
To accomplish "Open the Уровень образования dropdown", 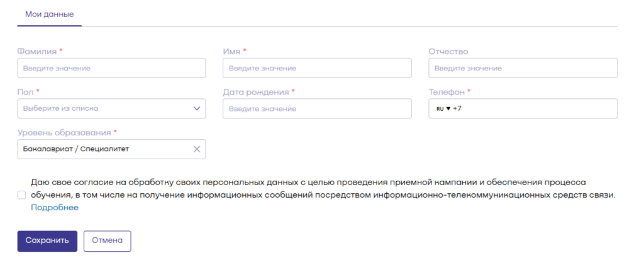I will 111,149.
